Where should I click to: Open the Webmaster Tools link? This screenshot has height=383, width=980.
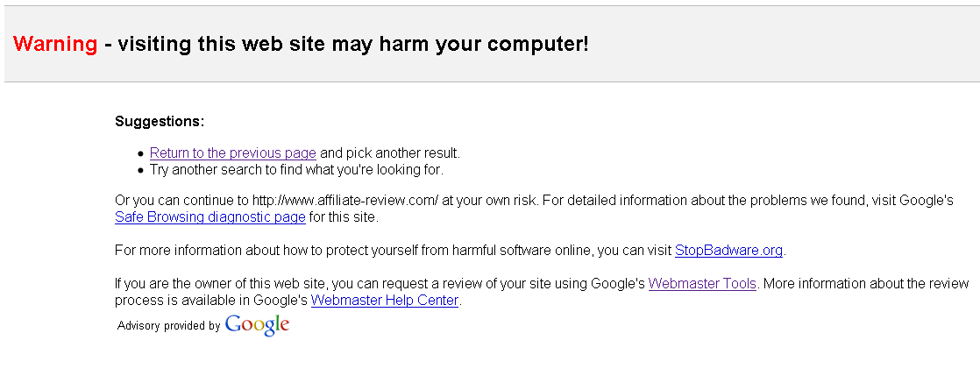(702, 284)
